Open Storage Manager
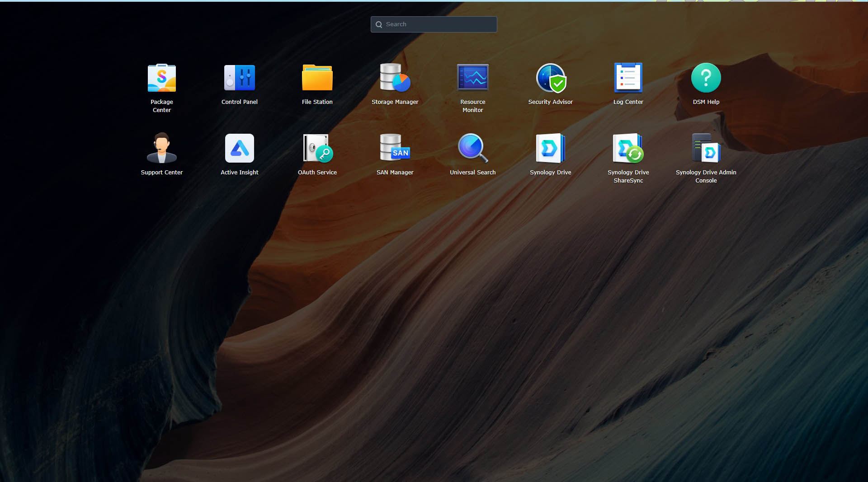 point(395,78)
